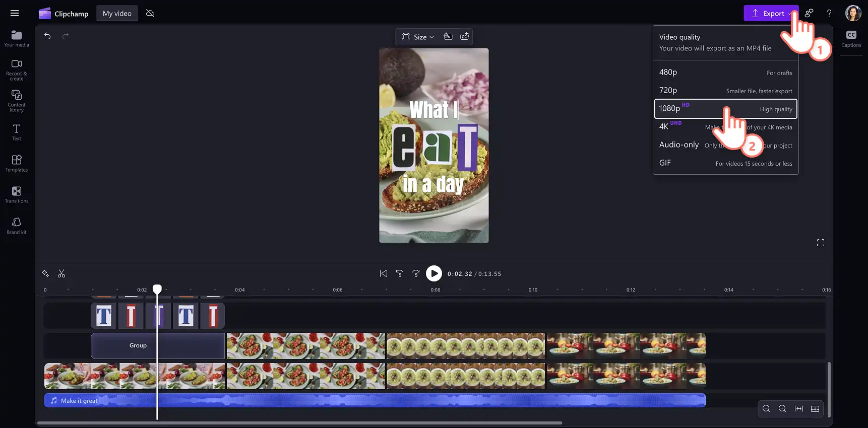
Task: Select the last food clip on bottom track
Action: pos(627,376)
